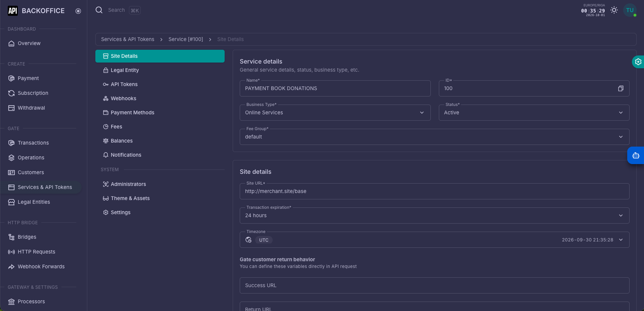Select the Site Details tab
Viewport: 644px width, 311px height.
160,56
